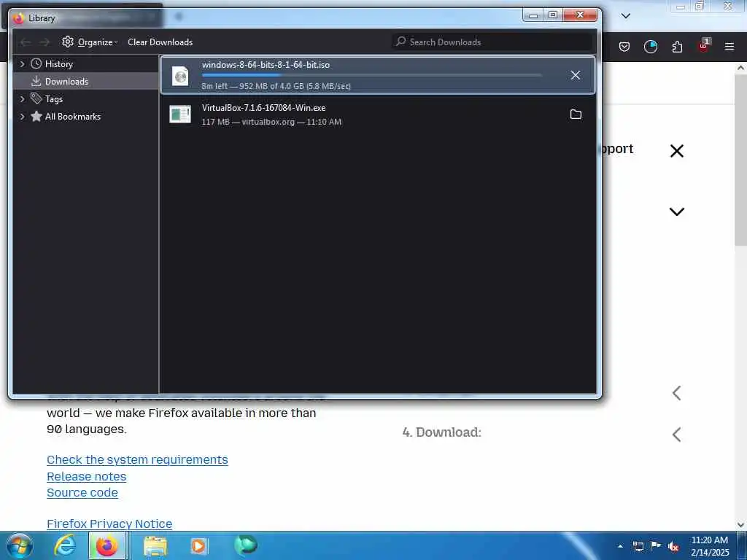
Task: Minimize the Library window
Action: click(533, 15)
